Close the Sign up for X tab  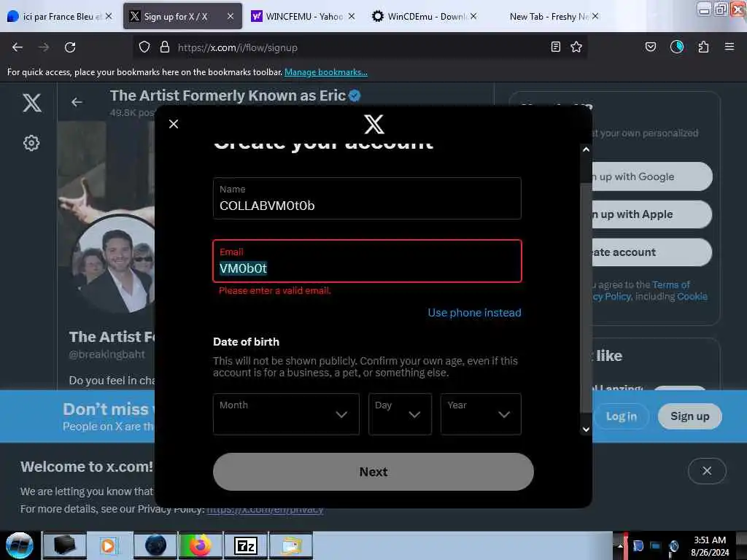[231, 16]
